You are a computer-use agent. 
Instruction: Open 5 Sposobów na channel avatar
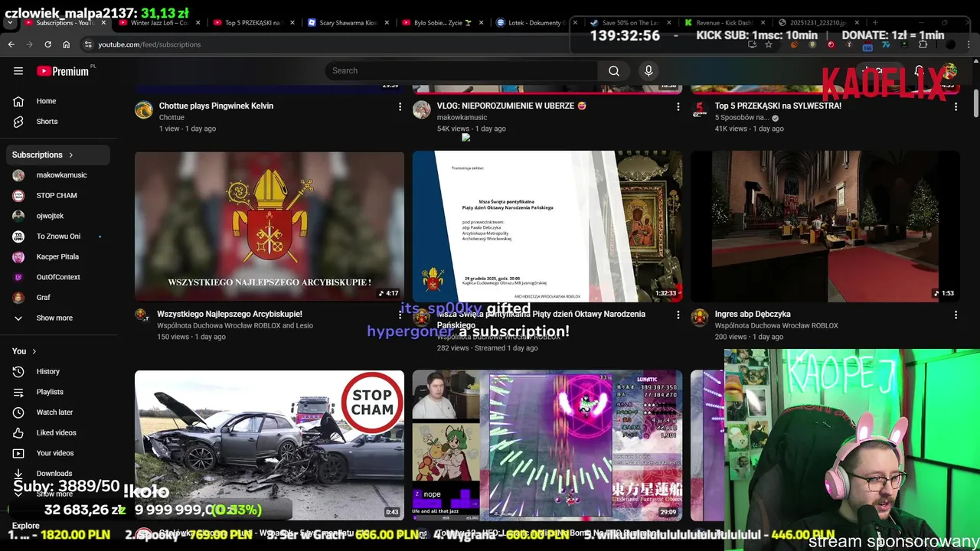(x=700, y=109)
